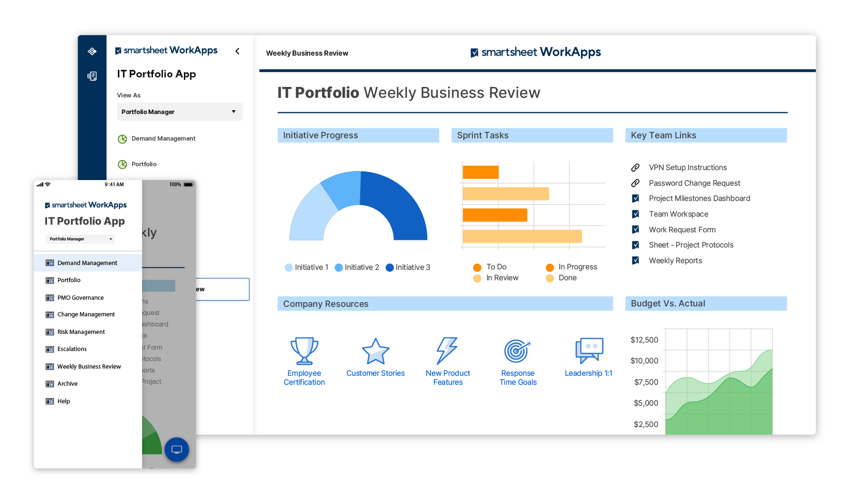Screen dimensions: 850x504
Task: Open Response Time Goals target icon
Action: 517,351
